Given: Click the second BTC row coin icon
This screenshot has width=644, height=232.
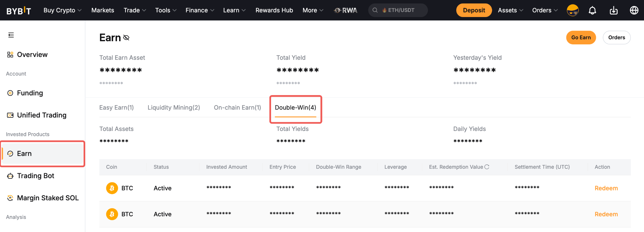Looking at the screenshot, I should (112, 214).
